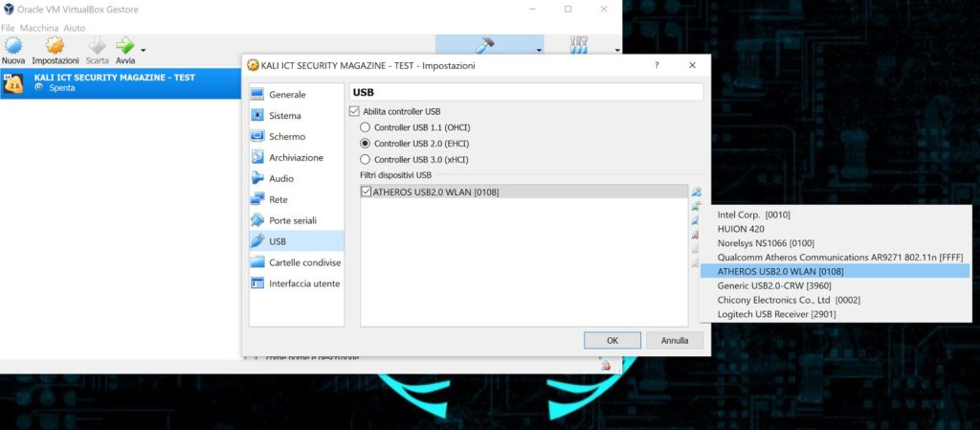Select the ATHEROS USB2.0 WLAN [0108] filter row
Image resolution: width=980 pixels, height=430 pixels.
(523, 192)
